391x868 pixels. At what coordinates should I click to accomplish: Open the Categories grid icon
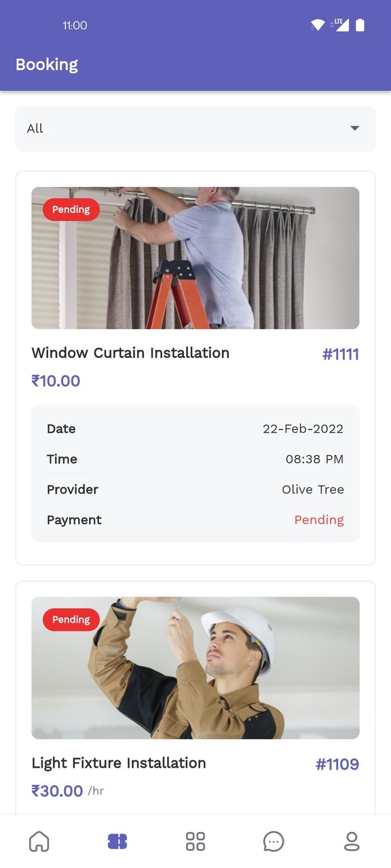click(195, 842)
